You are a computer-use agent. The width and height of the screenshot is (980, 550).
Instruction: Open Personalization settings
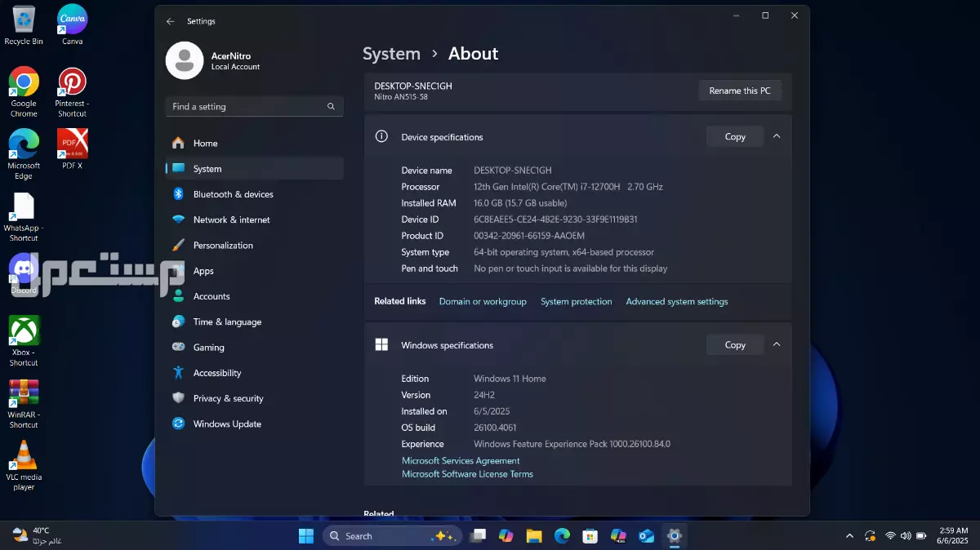pyautogui.click(x=254, y=245)
